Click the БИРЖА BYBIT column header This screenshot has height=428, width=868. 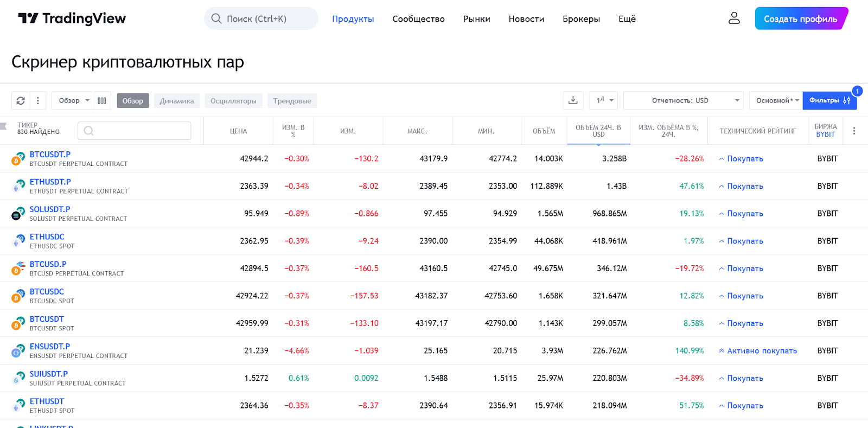pyautogui.click(x=825, y=131)
